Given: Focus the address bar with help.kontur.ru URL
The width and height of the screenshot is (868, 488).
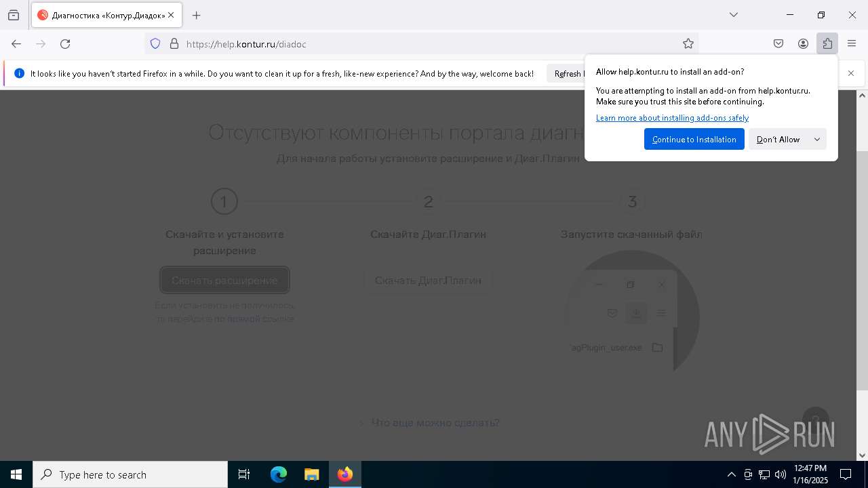Looking at the screenshot, I should point(420,44).
